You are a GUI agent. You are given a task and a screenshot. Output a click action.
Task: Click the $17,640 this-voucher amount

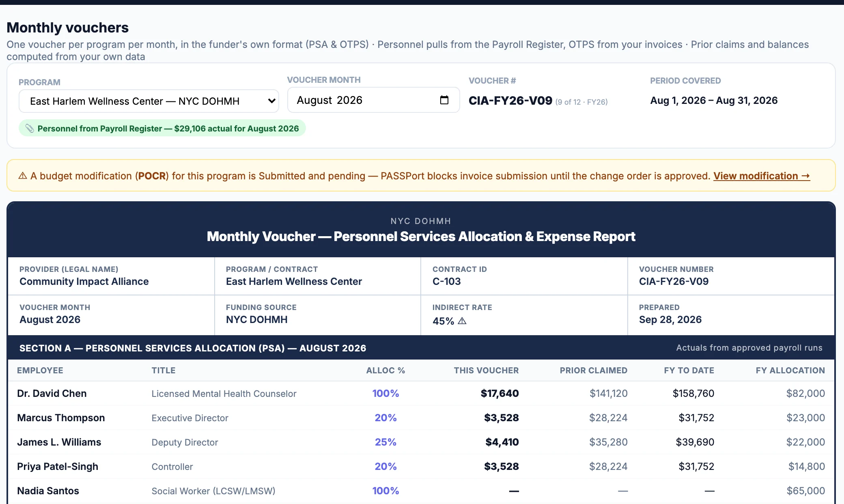pyautogui.click(x=500, y=393)
